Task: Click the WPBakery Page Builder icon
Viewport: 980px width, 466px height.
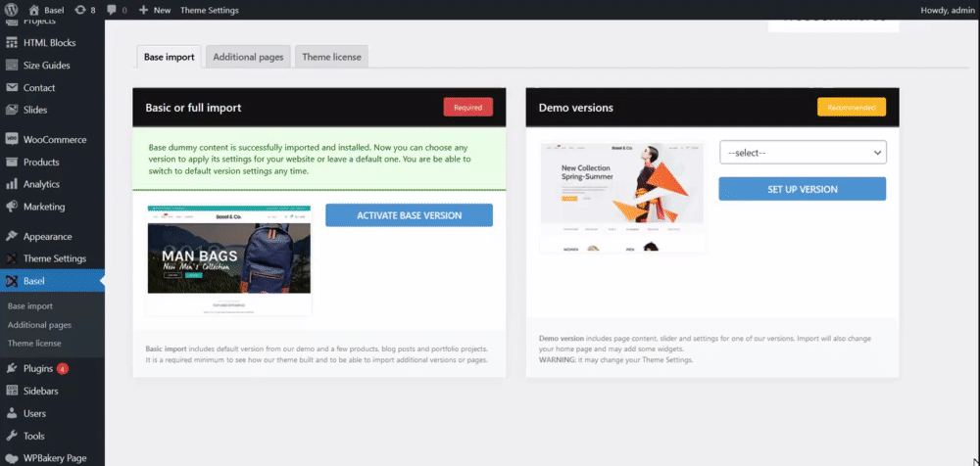Action: [x=12, y=458]
